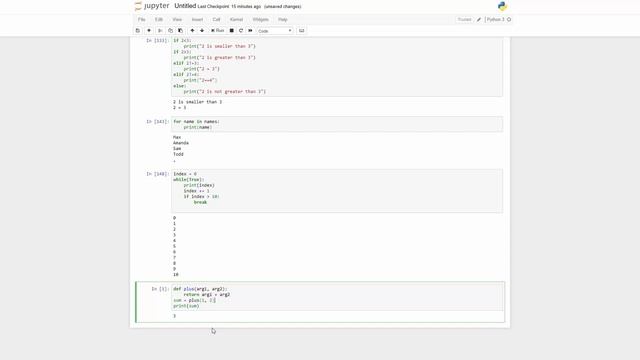Image resolution: width=640 pixels, height=360 pixels.
Task: Click output '3' of the plus cell
Action: point(174,316)
